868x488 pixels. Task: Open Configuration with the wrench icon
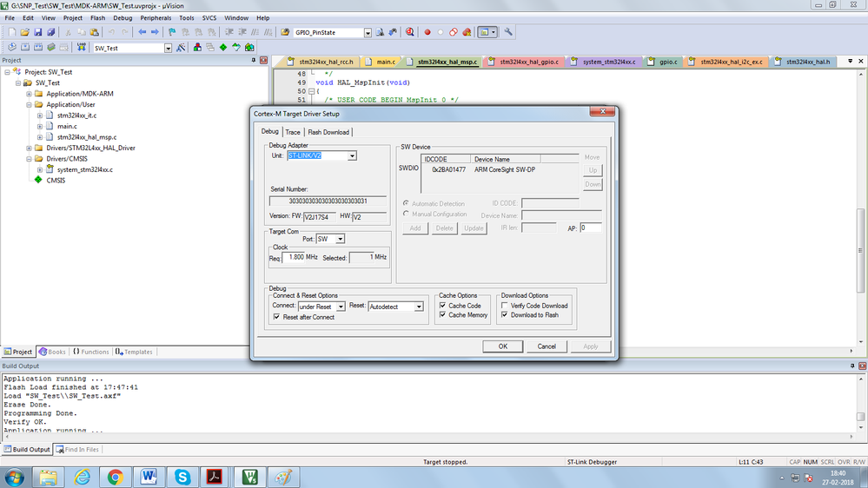[x=508, y=33]
